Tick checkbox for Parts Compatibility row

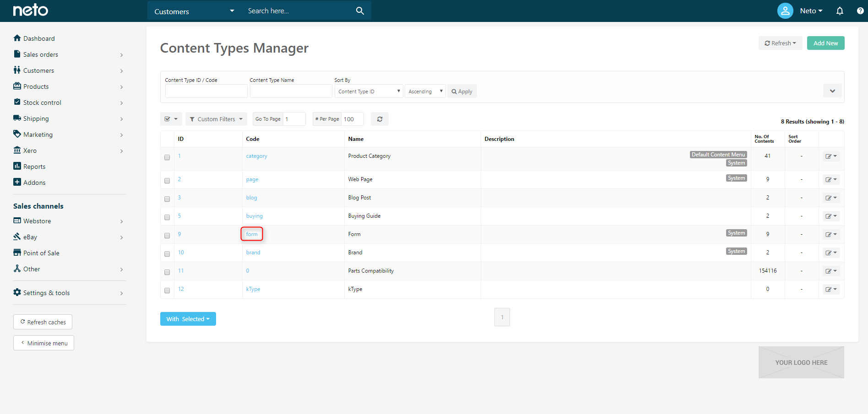click(167, 272)
